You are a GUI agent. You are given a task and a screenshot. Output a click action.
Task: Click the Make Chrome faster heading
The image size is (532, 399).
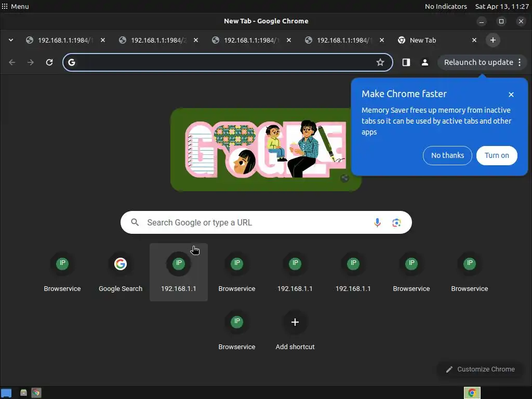[404, 94]
